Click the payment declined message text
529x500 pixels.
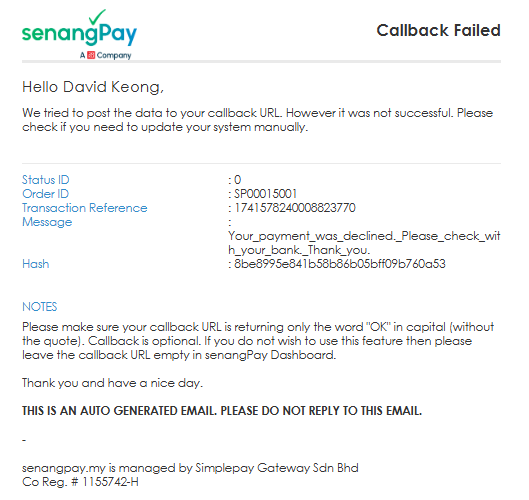[364, 243]
